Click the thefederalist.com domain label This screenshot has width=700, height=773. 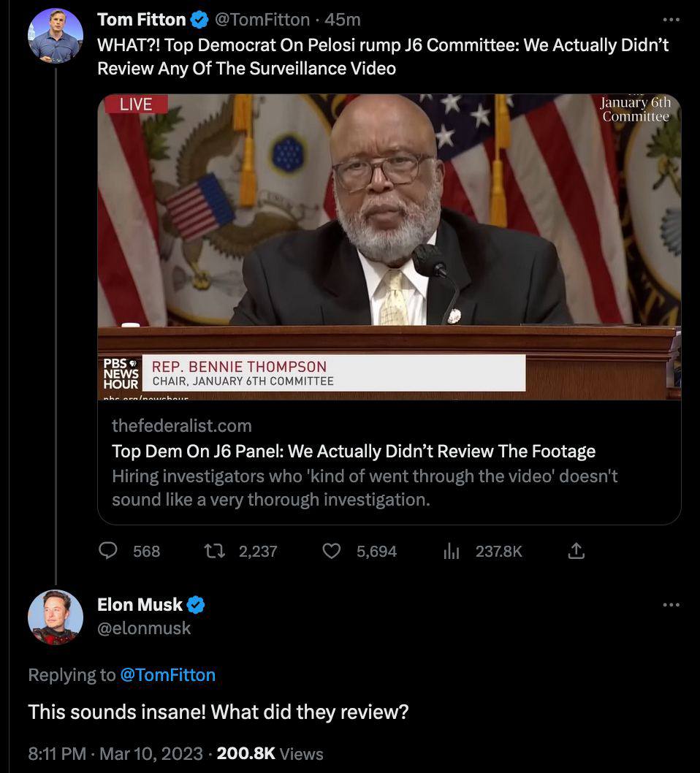(181, 425)
